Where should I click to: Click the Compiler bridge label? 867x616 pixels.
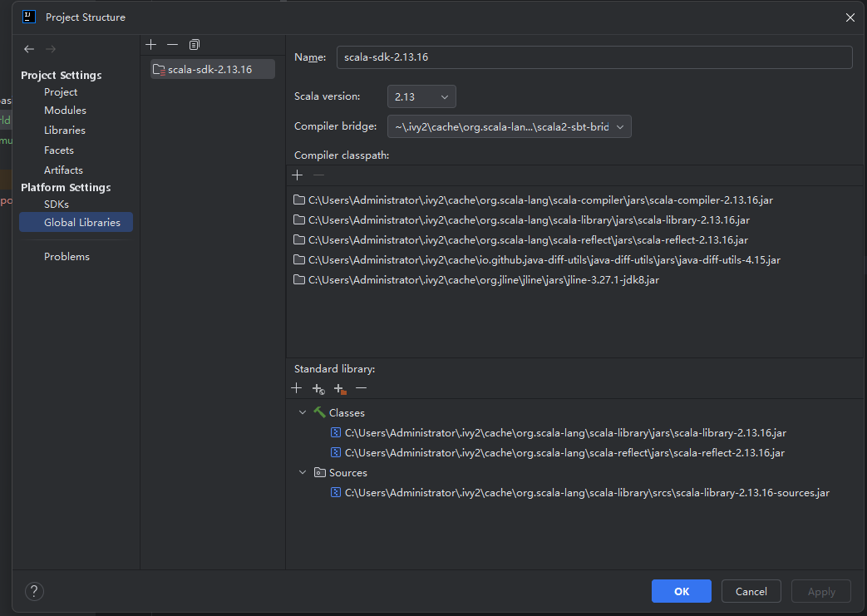tap(336, 126)
